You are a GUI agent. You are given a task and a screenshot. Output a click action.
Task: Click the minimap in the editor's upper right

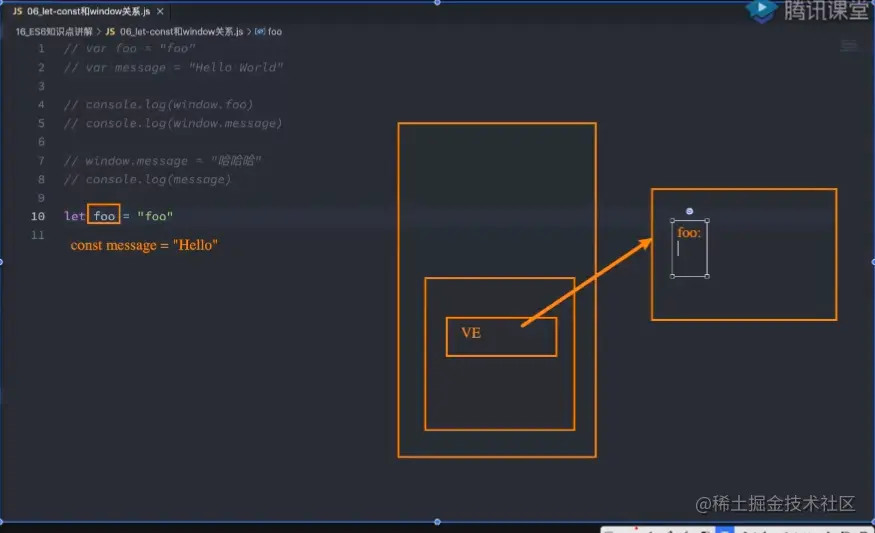[849, 45]
